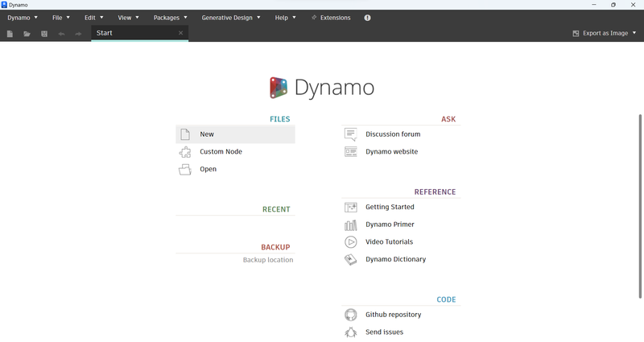This screenshot has height=342, width=644.
Task: Open the Dynamo website link
Action: click(392, 152)
